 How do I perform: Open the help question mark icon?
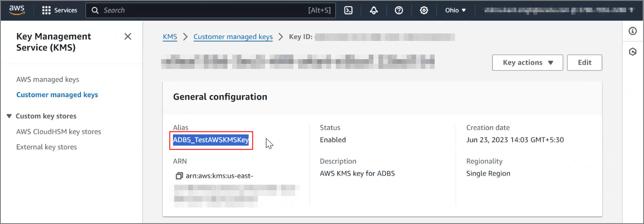coord(399,10)
